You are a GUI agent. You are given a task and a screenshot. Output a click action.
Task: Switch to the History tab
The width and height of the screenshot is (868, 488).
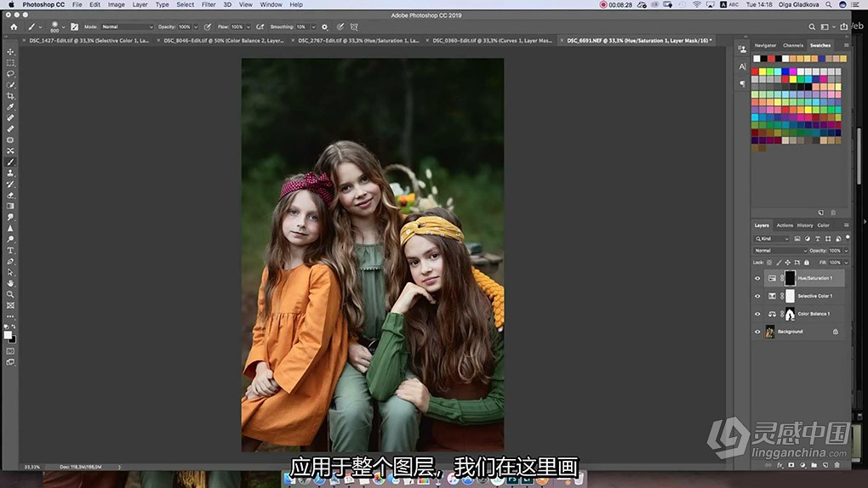[805, 225]
